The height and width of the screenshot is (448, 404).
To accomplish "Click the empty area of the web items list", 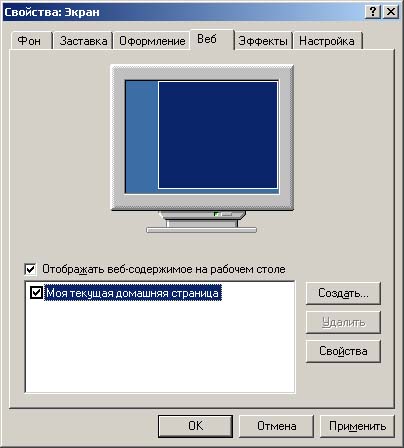I will click(160, 347).
